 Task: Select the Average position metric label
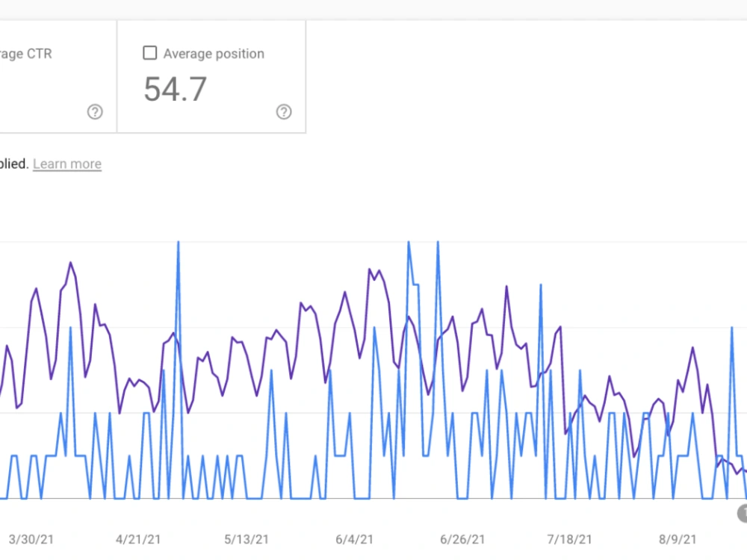[214, 54]
